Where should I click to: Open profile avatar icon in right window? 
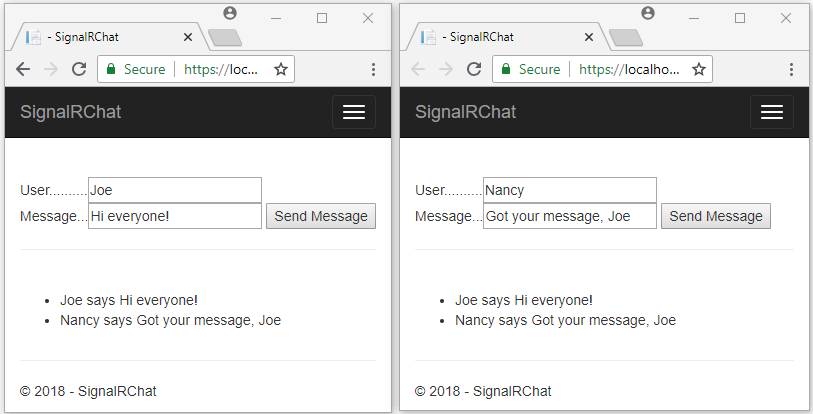click(x=648, y=13)
